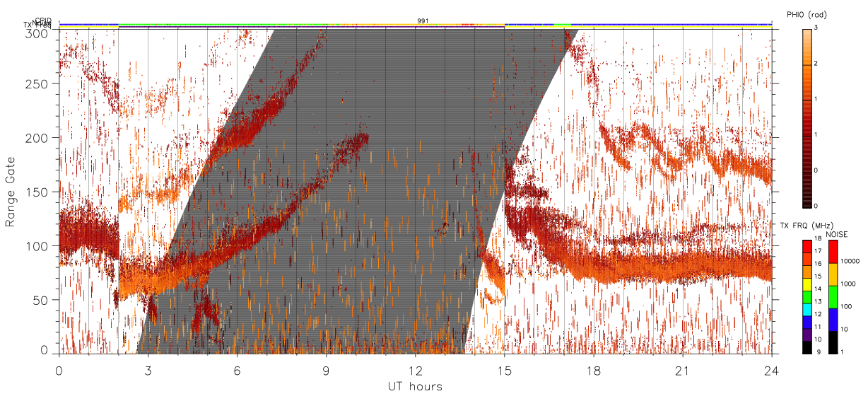Click the 250 label on Range Gate axis
This screenshot has width=868, height=401.
(37, 84)
